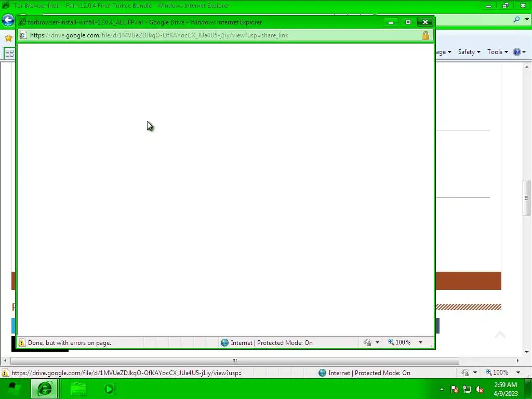Image resolution: width=532 pixels, height=399 pixels.
Task: Click the muted volume tray icon
Action: pyautogui.click(x=480, y=389)
